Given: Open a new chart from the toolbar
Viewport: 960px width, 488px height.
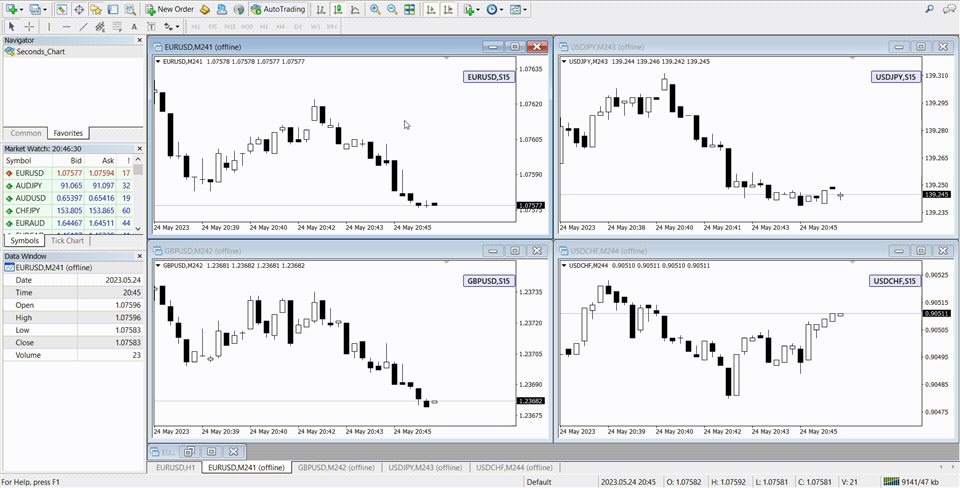Looking at the screenshot, I should pos(12,9).
